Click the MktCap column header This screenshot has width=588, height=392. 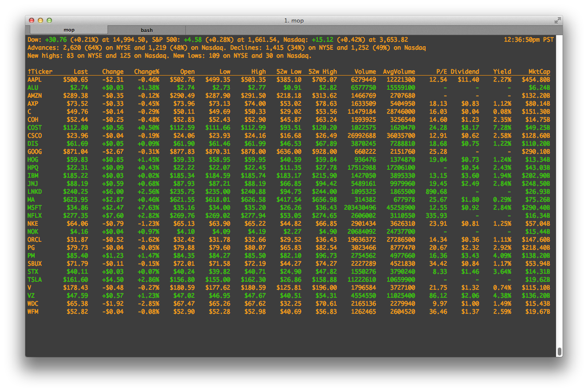[x=540, y=72]
